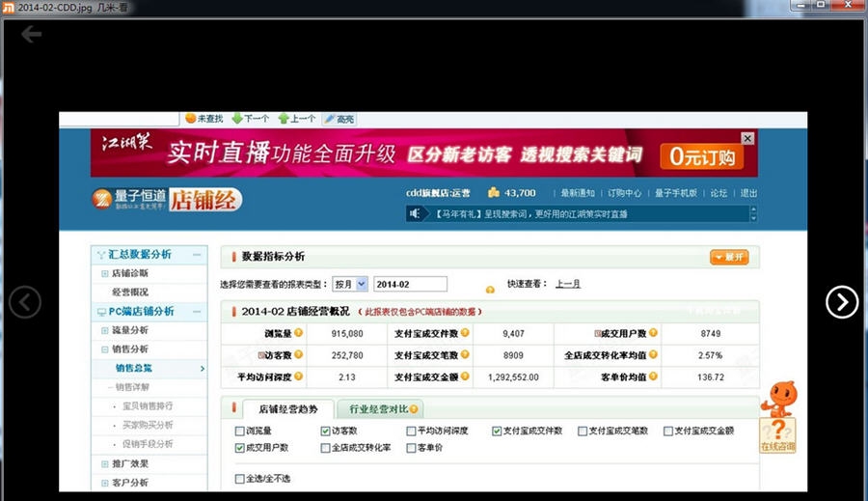Enable the 客单价 checkbox

click(x=411, y=448)
